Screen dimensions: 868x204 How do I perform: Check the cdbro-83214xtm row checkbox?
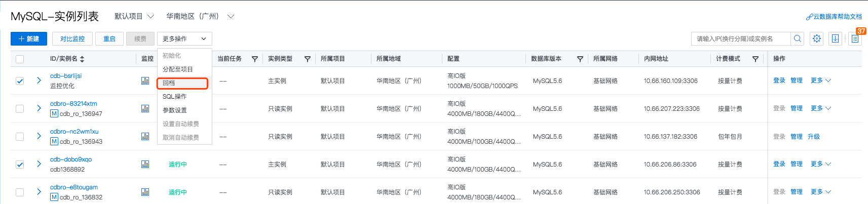click(20, 109)
